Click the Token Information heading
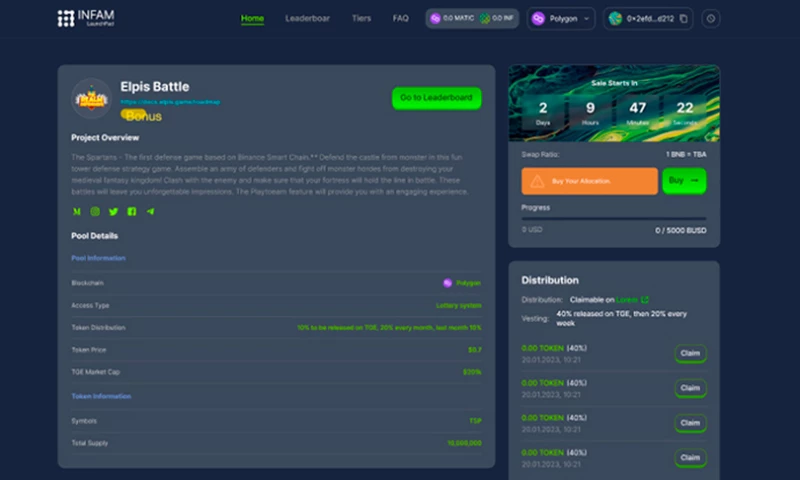The height and width of the screenshot is (480, 800). (x=101, y=396)
